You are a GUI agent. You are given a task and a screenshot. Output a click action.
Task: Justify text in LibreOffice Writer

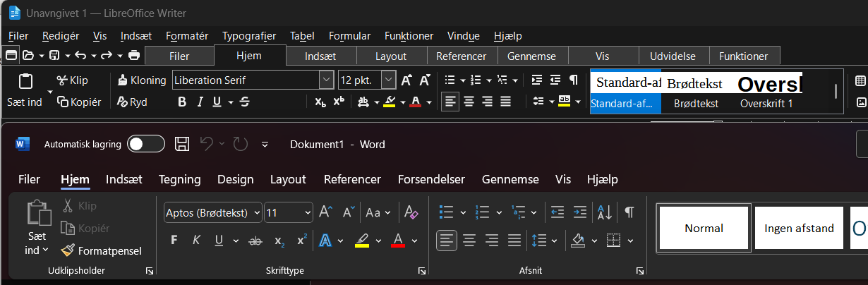[505, 102]
